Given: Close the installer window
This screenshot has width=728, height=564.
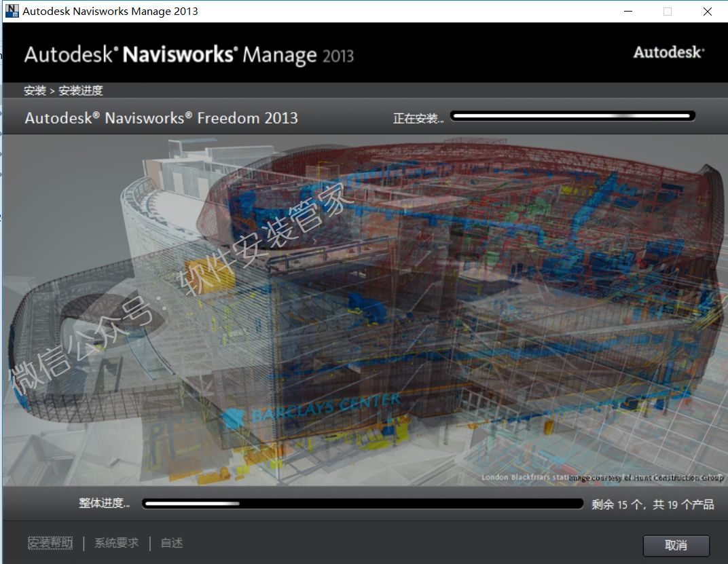Looking at the screenshot, I should click(707, 12).
